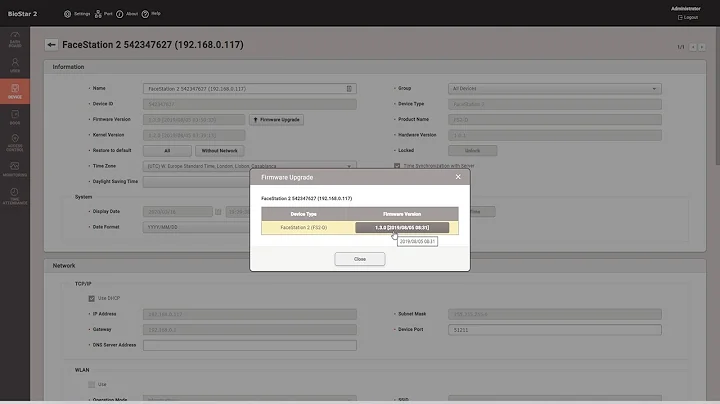Open the Door sidebar section
This screenshot has width=720, height=404.
click(15, 117)
